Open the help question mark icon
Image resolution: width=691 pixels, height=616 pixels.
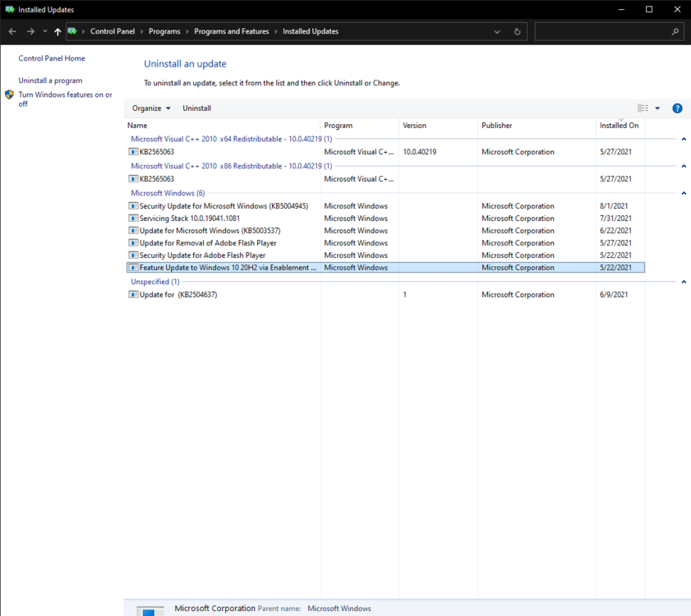pos(677,108)
